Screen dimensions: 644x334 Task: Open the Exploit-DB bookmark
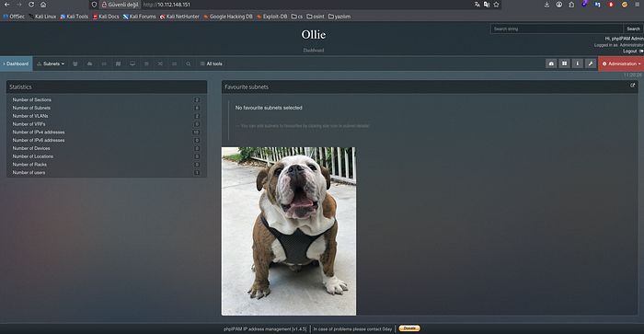pos(272,17)
